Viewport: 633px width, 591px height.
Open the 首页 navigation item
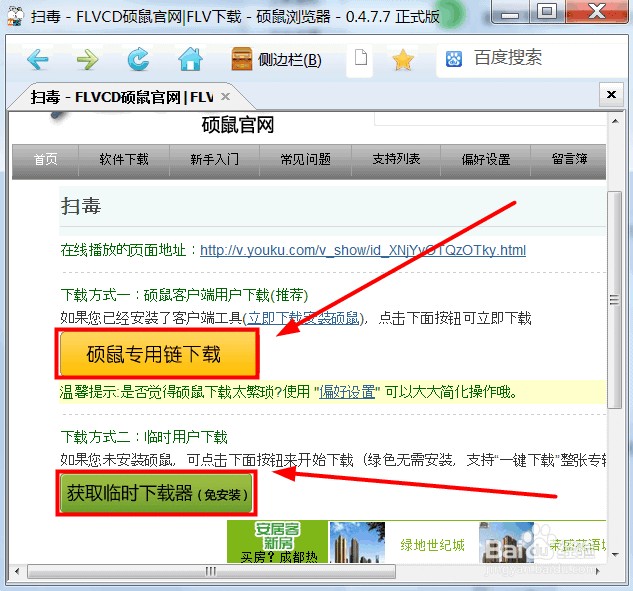[x=45, y=159]
